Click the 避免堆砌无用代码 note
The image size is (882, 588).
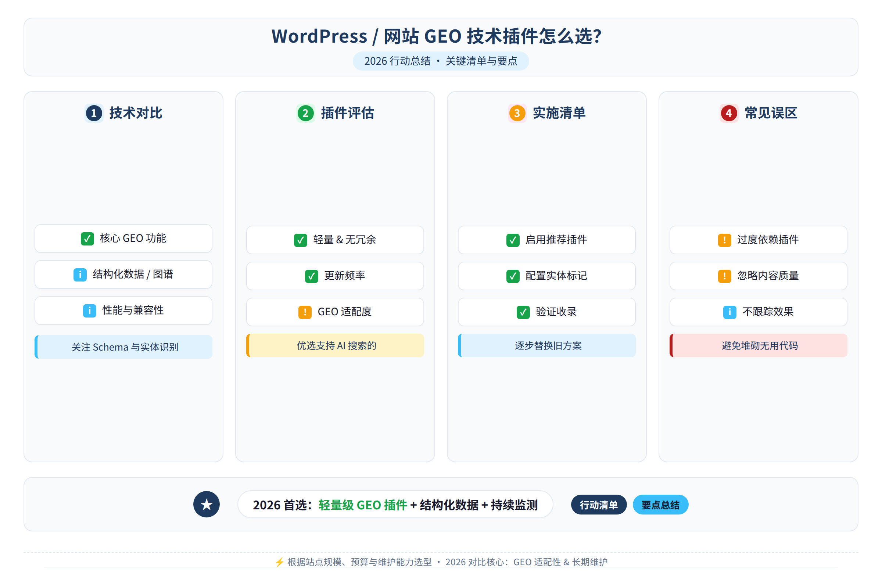click(759, 345)
